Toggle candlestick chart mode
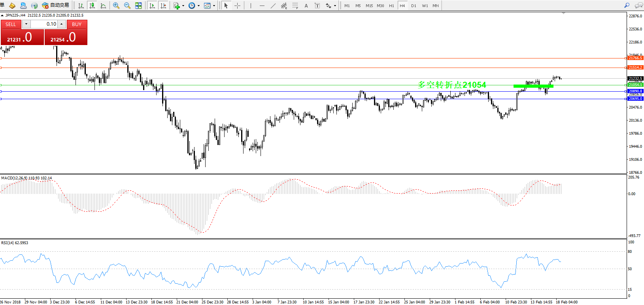Viewport: 644px width, 305px height. click(x=92, y=6)
